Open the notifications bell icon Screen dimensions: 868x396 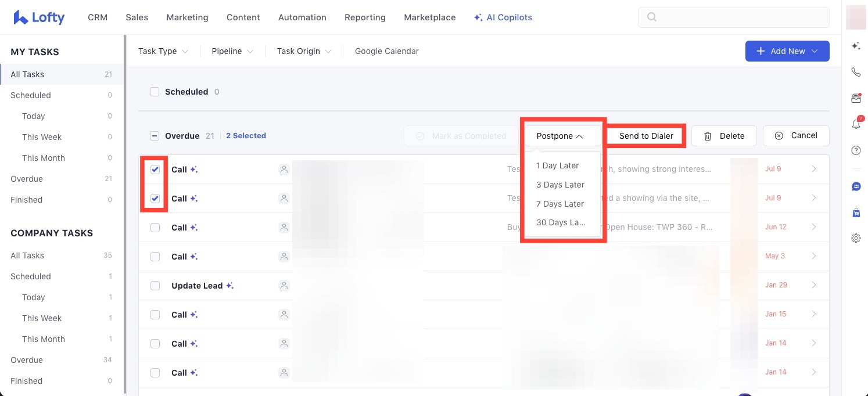click(x=856, y=124)
